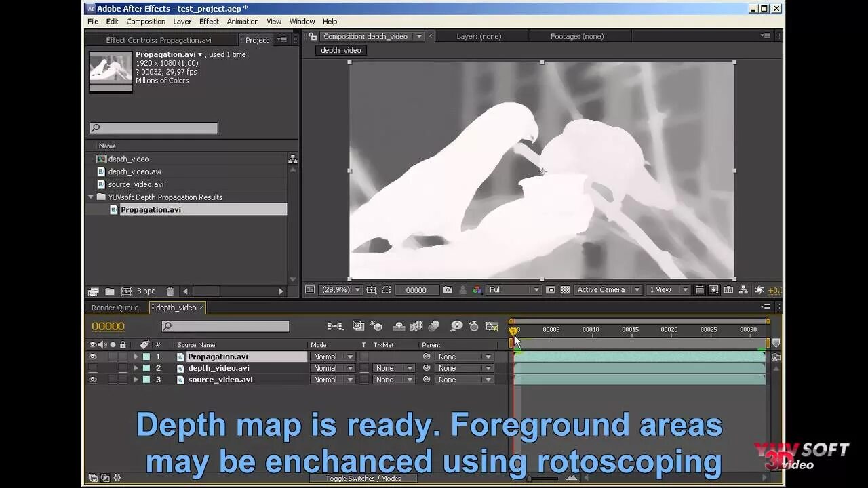Viewport: 868px width, 488px height.
Task: Show the depth_video.avi layer
Action: [x=93, y=368]
